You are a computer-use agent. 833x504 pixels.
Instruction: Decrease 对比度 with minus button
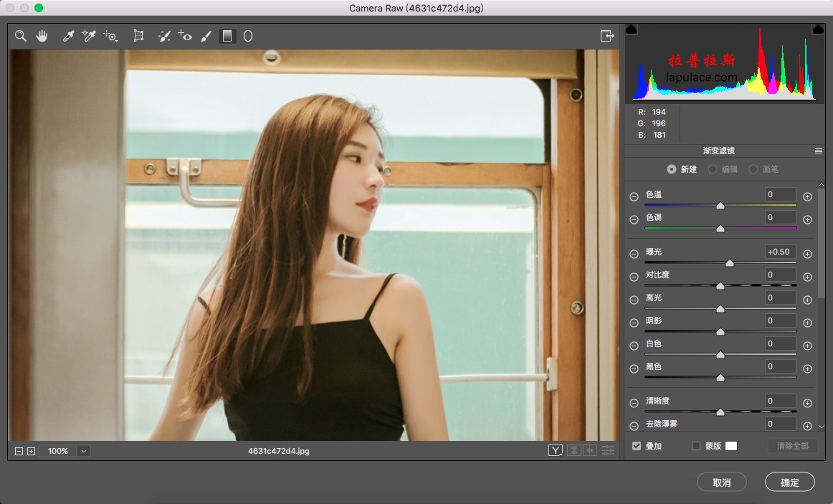pyautogui.click(x=634, y=277)
